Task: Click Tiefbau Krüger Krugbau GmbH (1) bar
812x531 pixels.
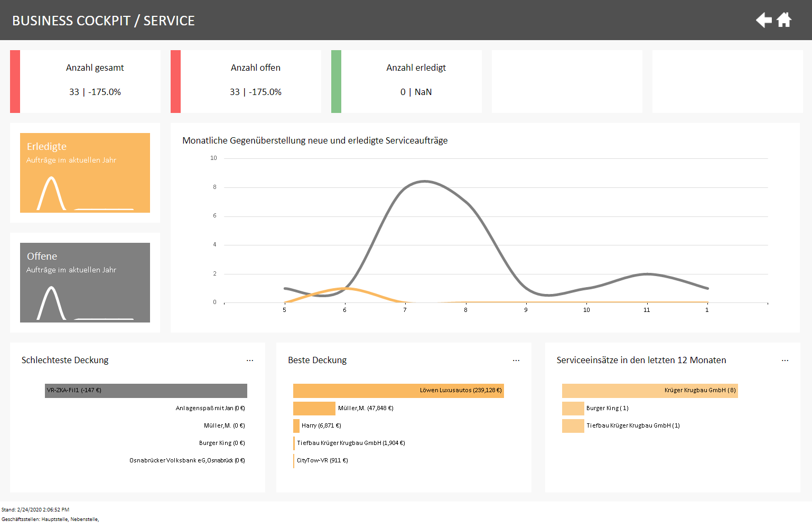Action: (x=573, y=426)
